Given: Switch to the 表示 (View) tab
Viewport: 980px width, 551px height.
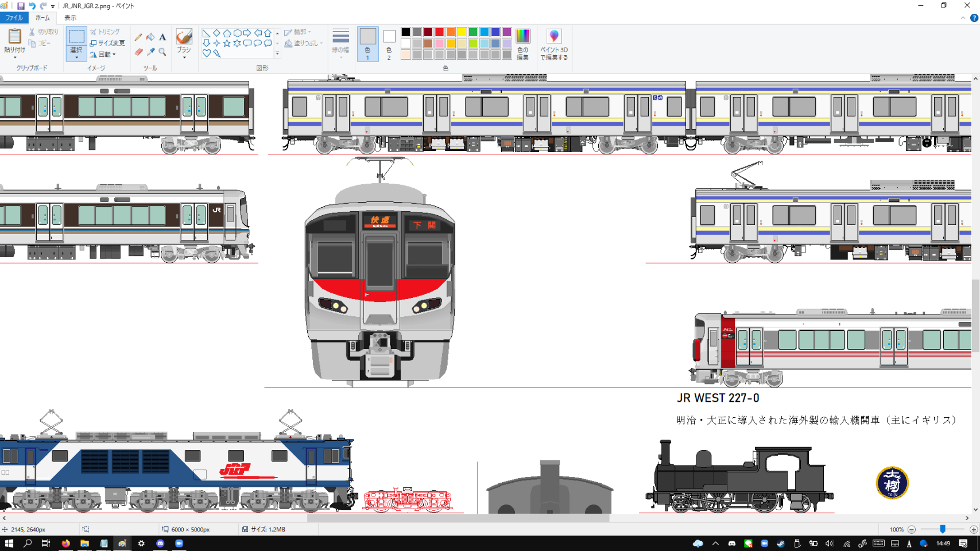Looking at the screenshot, I should 70,18.
